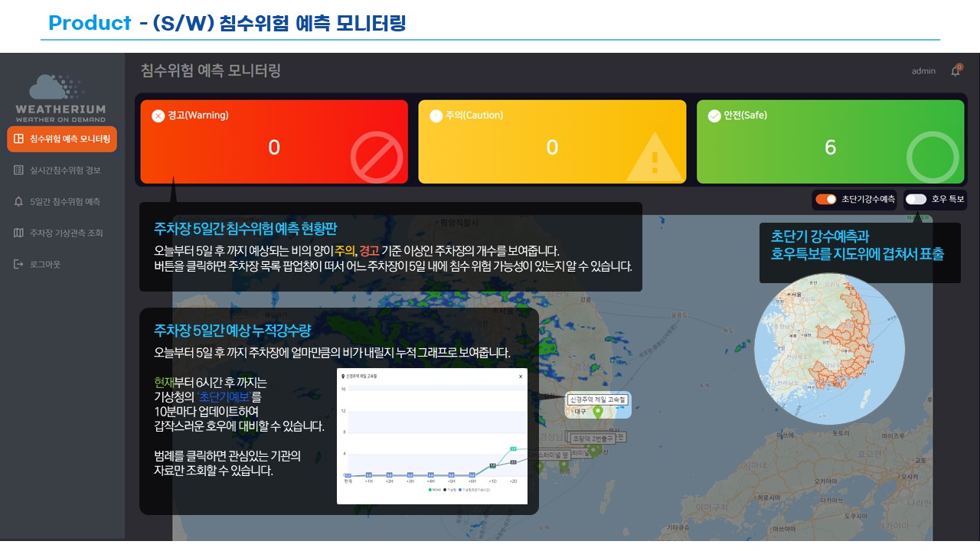The width and height of the screenshot is (980, 551).
Task: Disable the 초단기강수예측 toggle
Action: (x=825, y=199)
